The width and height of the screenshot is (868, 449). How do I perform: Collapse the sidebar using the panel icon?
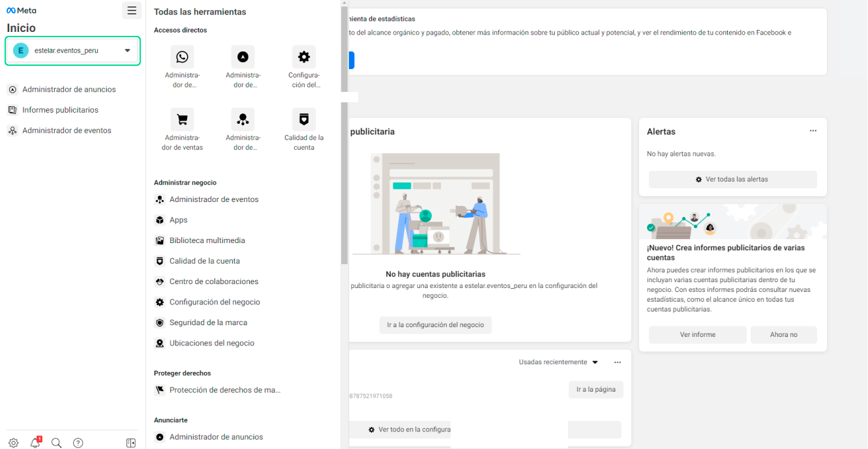coord(131,443)
